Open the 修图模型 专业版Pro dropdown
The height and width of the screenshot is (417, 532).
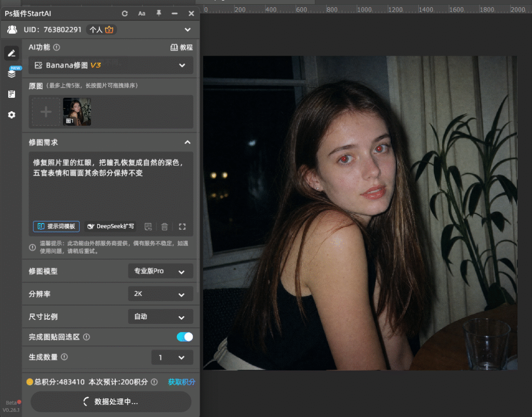pos(161,271)
